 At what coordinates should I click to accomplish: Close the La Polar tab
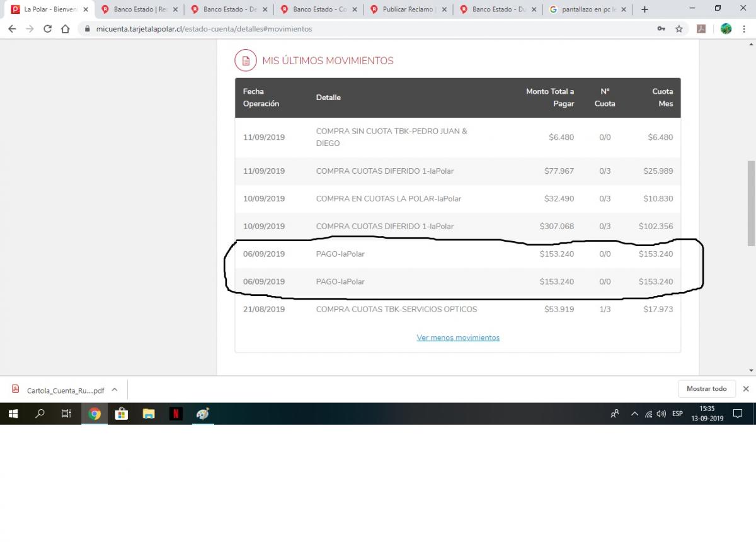pyautogui.click(x=85, y=9)
